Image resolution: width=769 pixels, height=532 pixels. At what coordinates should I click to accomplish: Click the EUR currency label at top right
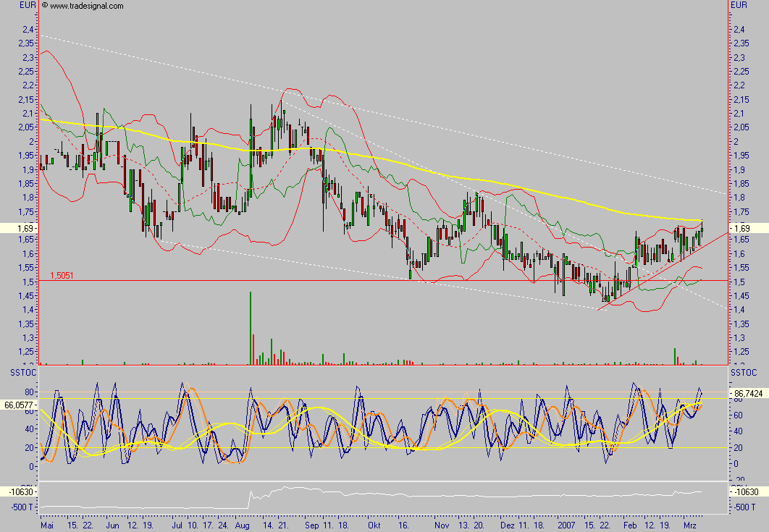(739, 6)
